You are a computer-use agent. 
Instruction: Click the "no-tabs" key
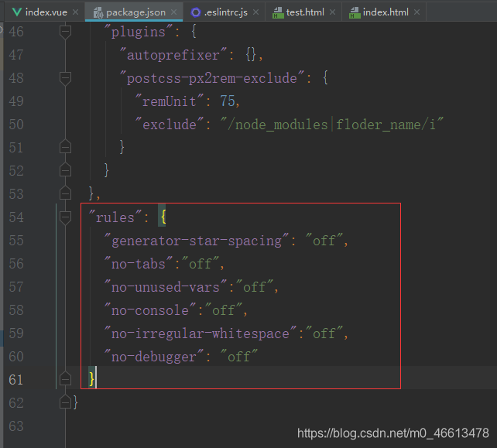[x=139, y=264]
